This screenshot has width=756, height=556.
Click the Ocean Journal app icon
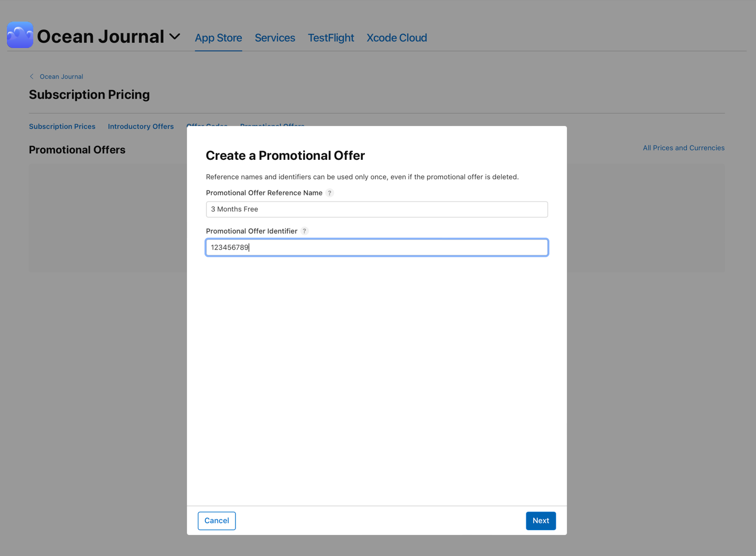pyautogui.click(x=20, y=35)
